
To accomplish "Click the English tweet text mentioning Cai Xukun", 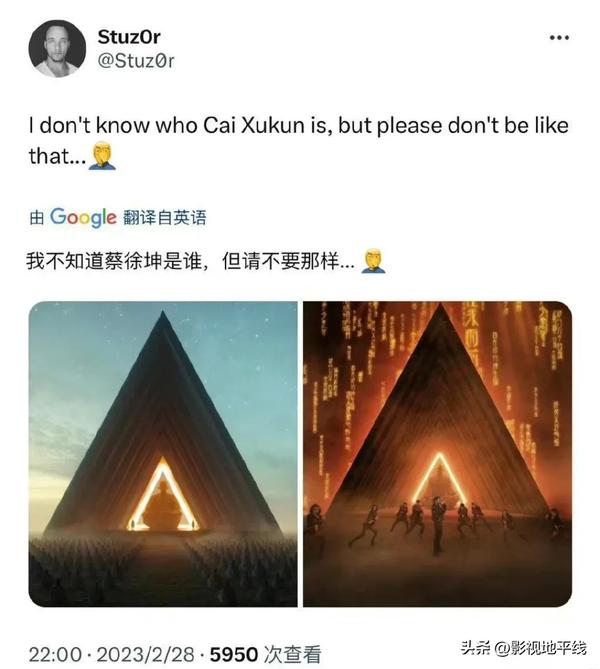I will pos(299,141).
